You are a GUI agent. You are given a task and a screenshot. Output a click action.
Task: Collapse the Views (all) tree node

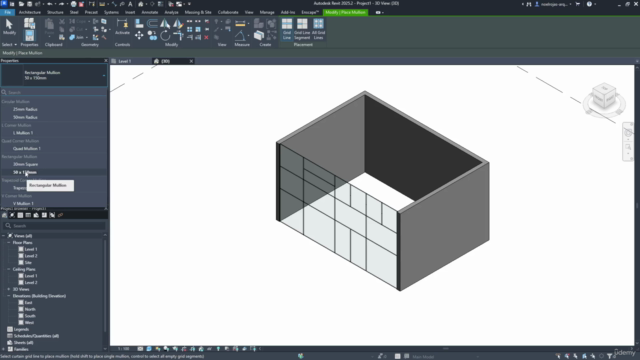point(4,236)
